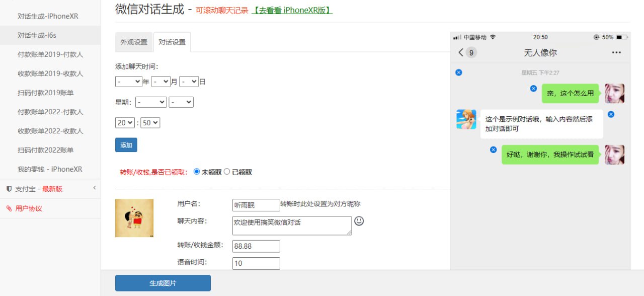644x296 pixels.
Task: Delete the '好哒，谢谢你' message via blue X
Action: click(493, 150)
